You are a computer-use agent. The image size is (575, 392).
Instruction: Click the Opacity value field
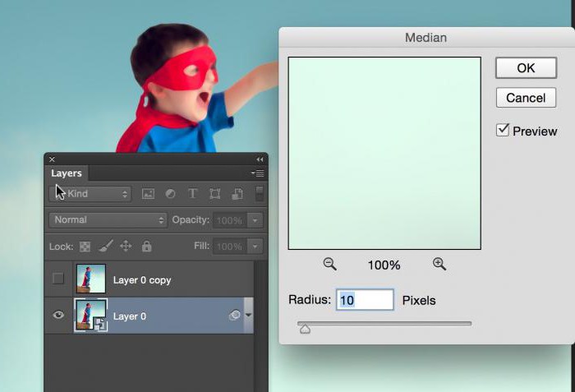(x=229, y=220)
